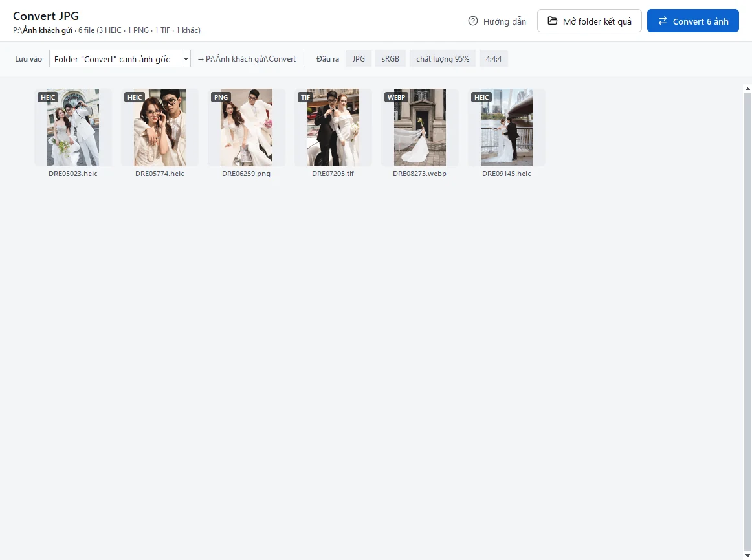
Task: Click the HEIC badge on DRE09145
Action: pyautogui.click(x=481, y=97)
